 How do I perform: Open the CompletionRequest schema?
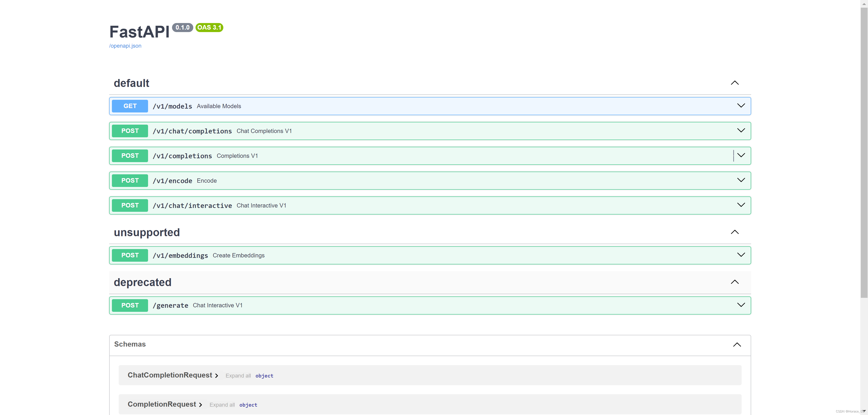pos(162,404)
